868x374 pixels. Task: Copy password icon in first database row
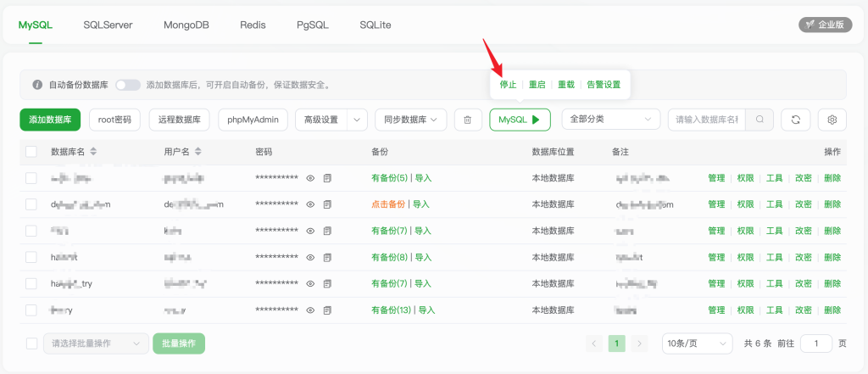tap(327, 178)
